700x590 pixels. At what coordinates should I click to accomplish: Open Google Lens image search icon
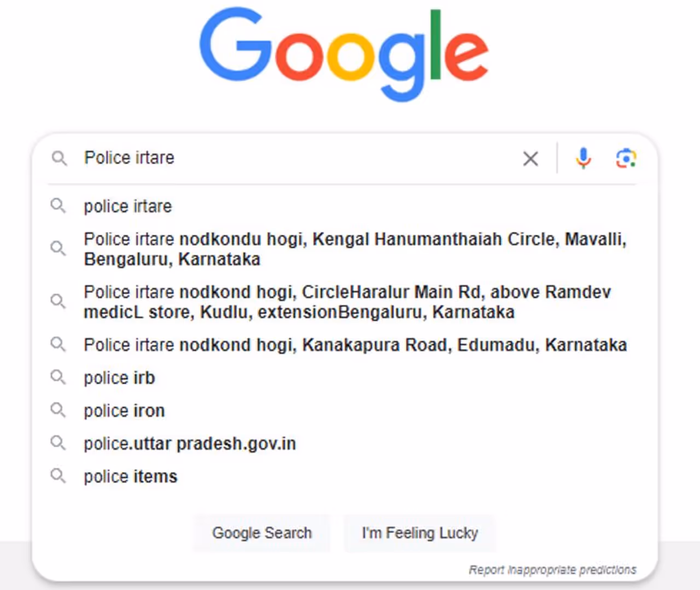point(626,159)
